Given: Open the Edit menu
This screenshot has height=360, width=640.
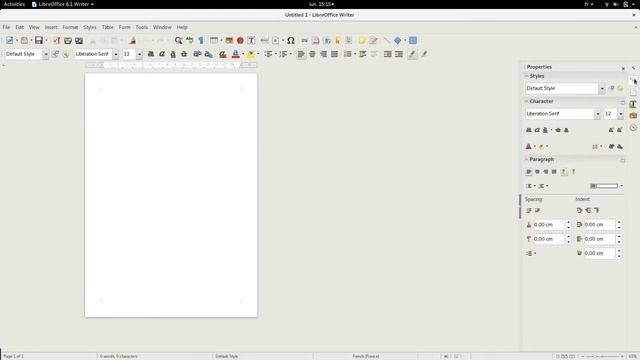Looking at the screenshot, I should [20, 27].
